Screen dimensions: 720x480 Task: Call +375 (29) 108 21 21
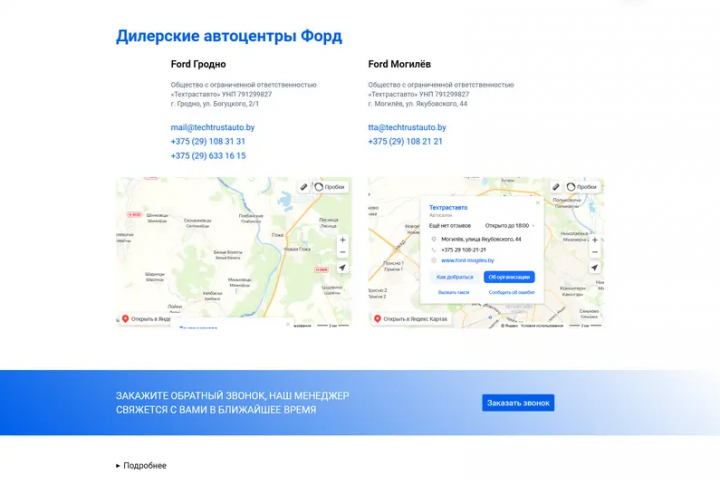click(405, 141)
